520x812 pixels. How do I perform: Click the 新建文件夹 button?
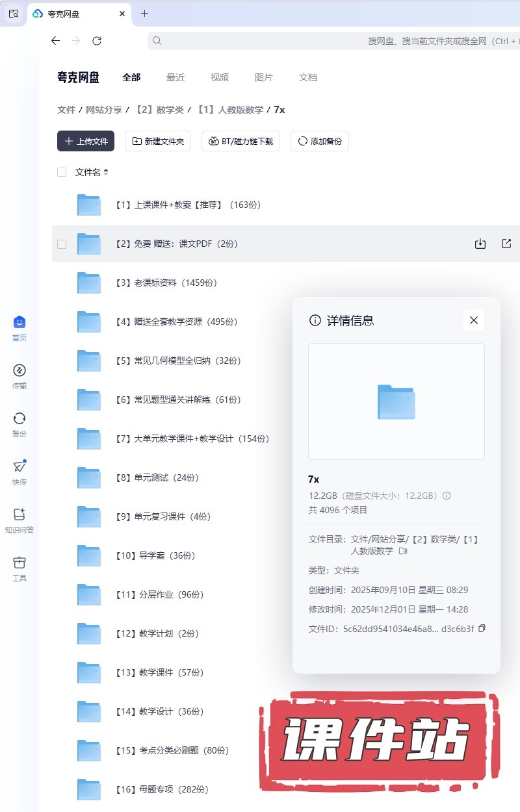158,141
